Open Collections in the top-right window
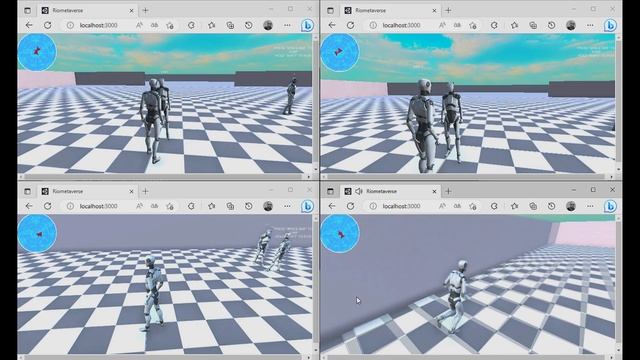 click(533, 25)
